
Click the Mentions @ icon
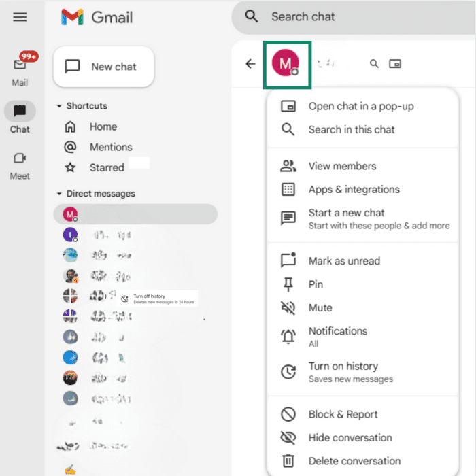tap(70, 147)
